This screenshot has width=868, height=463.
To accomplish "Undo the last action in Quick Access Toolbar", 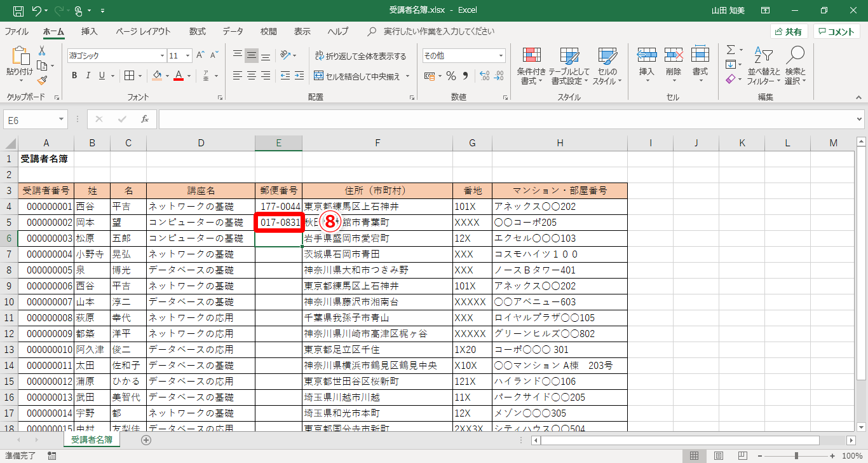I will tap(37, 11).
